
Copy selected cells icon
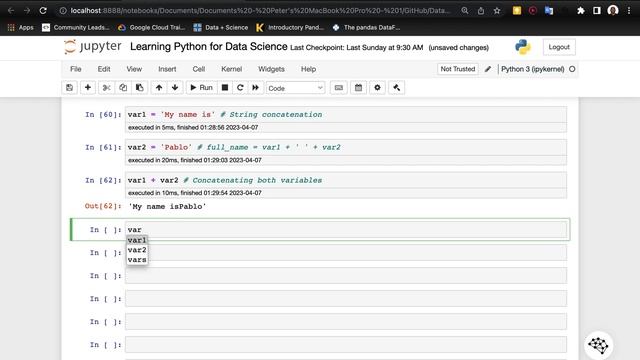pos(123,88)
